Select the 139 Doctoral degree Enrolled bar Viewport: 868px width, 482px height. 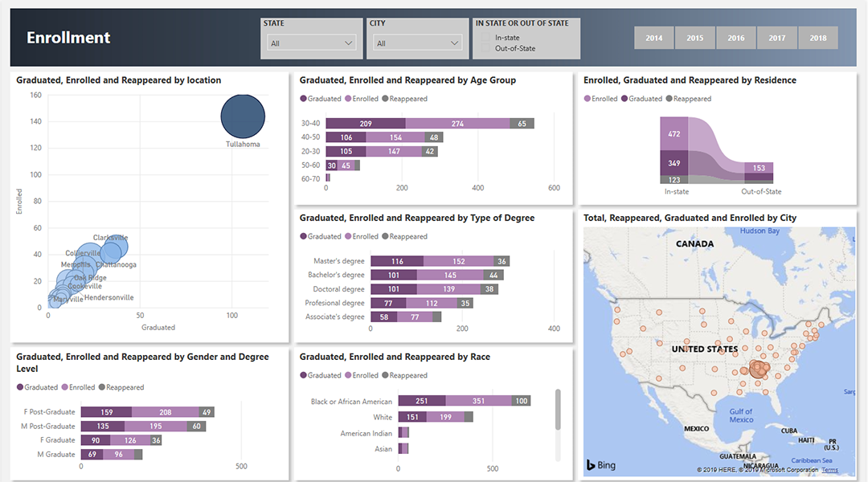tap(448, 289)
